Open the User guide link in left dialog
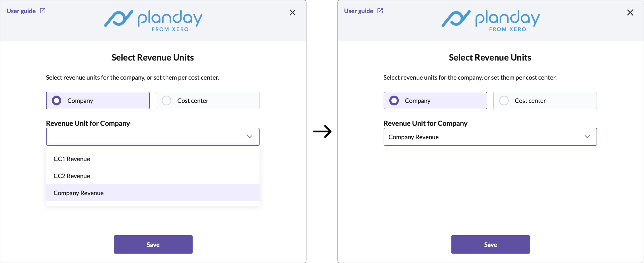Image resolution: width=644 pixels, height=263 pixels. [x=21, y=11]
